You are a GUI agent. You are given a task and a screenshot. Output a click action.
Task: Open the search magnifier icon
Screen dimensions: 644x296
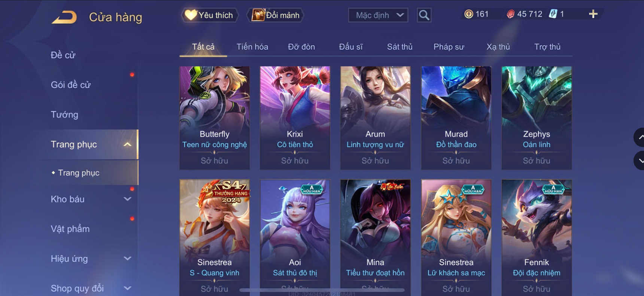(424, 15)
